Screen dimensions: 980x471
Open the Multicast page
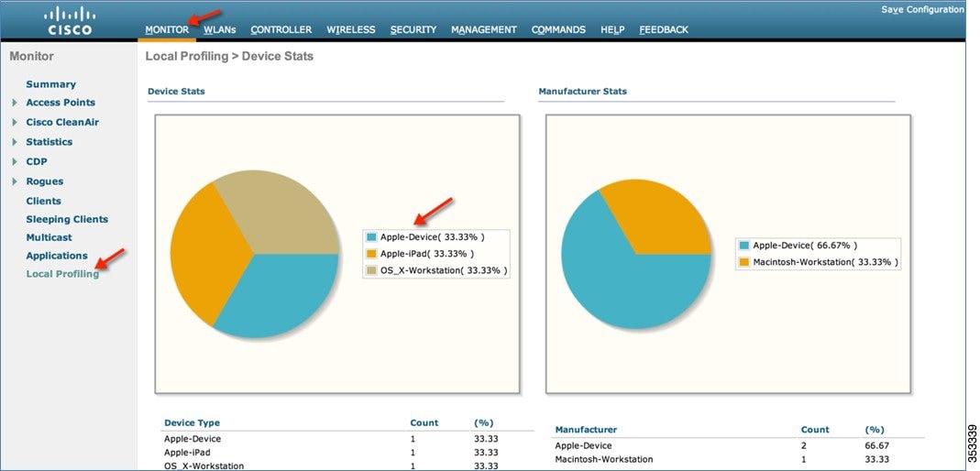[x=49, y=237]
